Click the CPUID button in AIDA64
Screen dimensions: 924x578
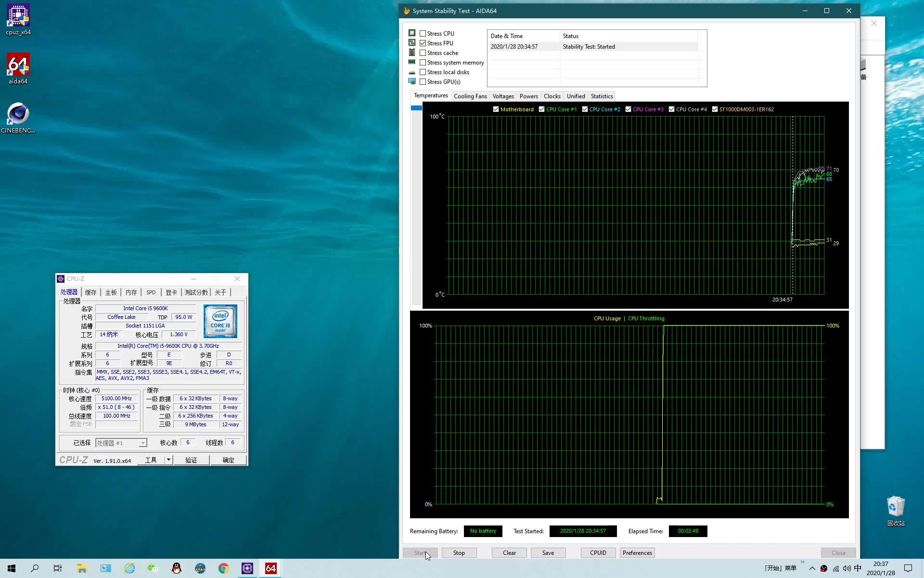tap(598, 552)
